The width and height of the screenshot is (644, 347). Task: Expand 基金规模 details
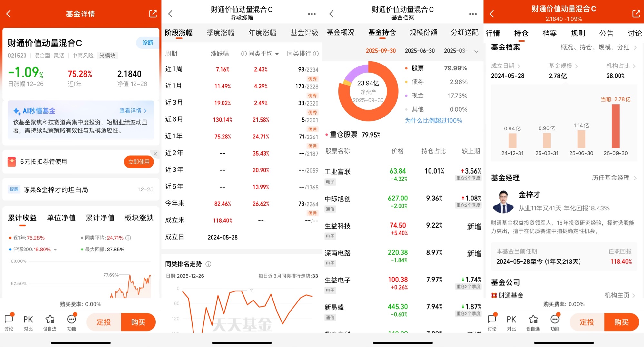coord(563,66)
